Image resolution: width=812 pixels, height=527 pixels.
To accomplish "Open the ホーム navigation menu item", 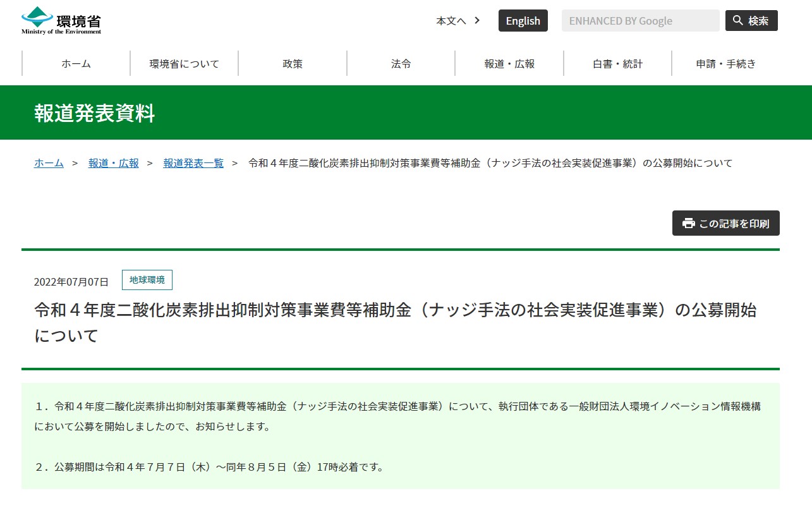I will pyautogui.click(x=76, y=63).
